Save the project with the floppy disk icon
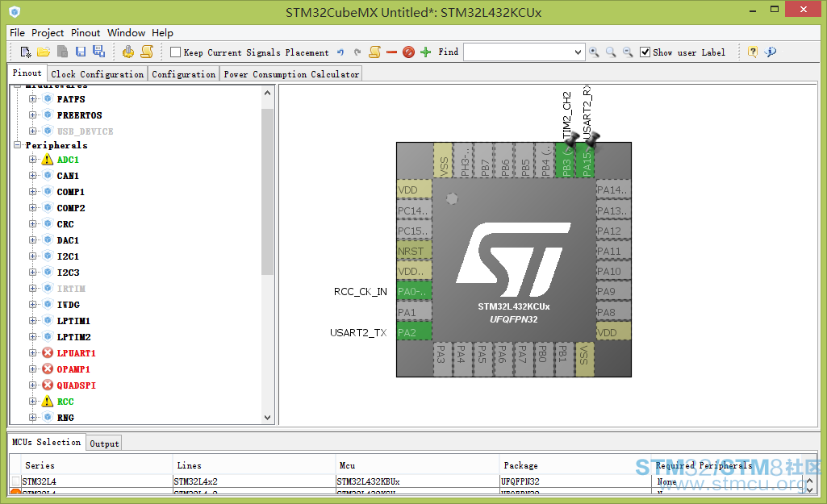This screenshot has width=827, height=504. tap(81, 52)
